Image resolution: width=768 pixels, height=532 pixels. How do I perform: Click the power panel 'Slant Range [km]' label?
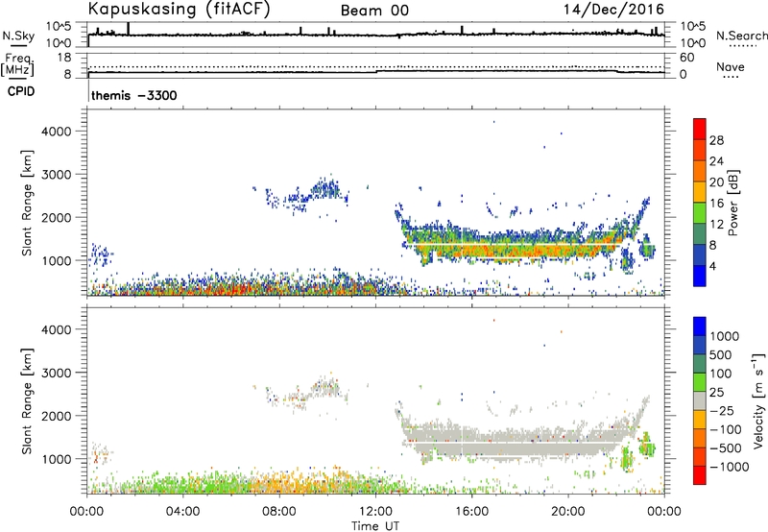tap(27, 203)
